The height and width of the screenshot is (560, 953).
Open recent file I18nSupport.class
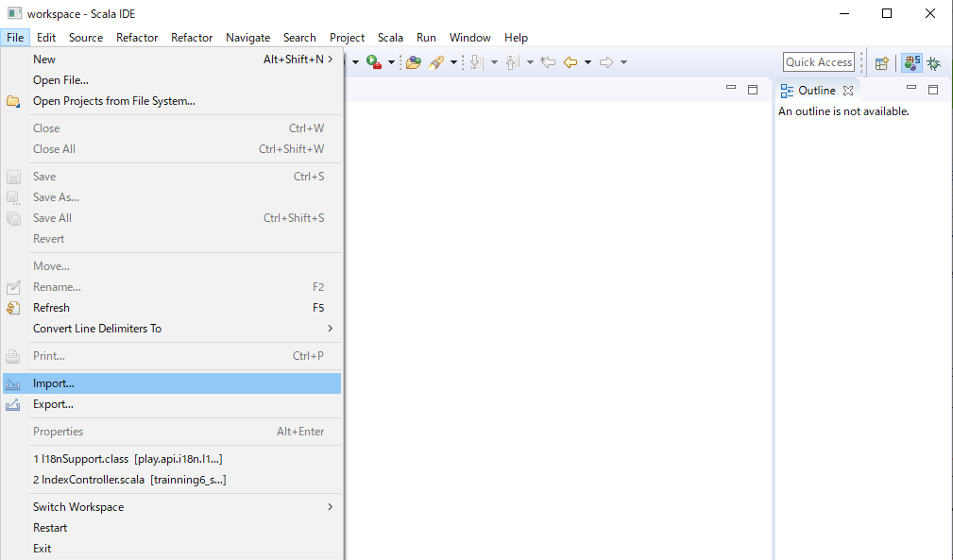click(x=171, y=459)
